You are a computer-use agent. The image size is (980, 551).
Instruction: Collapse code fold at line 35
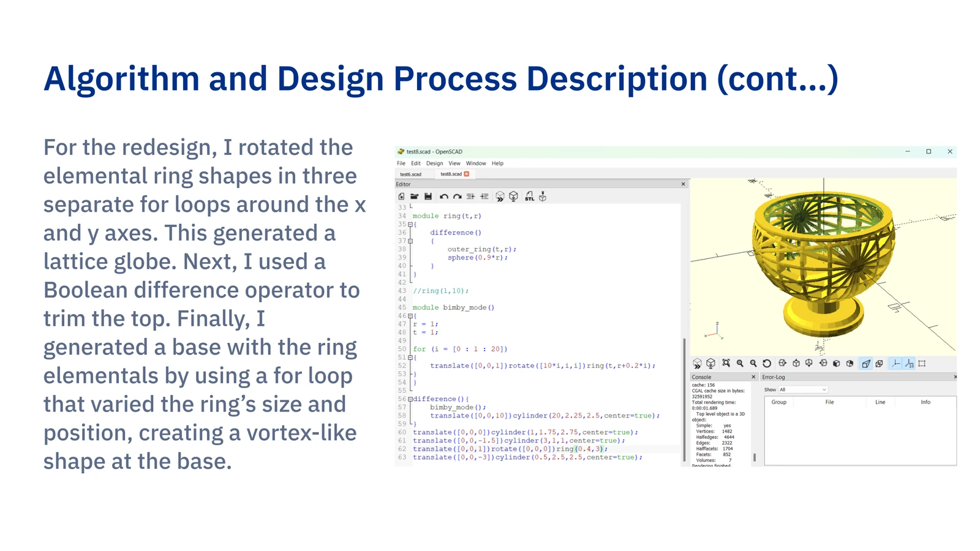click(410, 224)
